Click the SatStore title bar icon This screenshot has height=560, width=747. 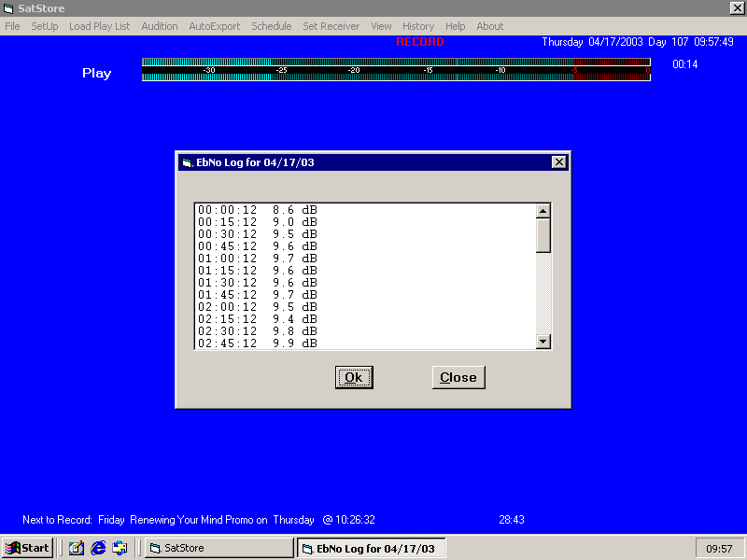8,8
